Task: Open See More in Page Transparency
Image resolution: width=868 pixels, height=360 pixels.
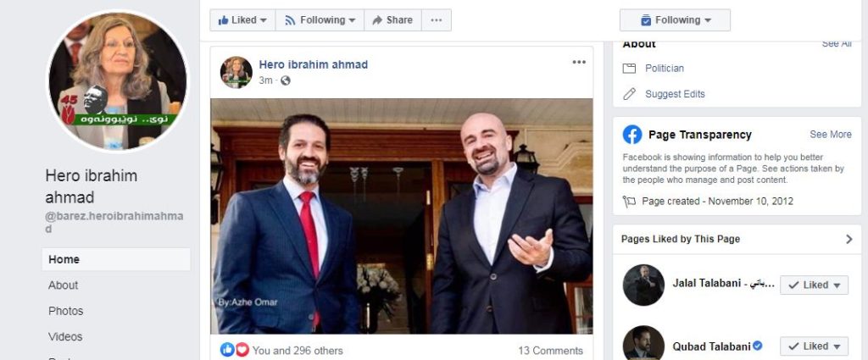Action: tap(831, 135)
